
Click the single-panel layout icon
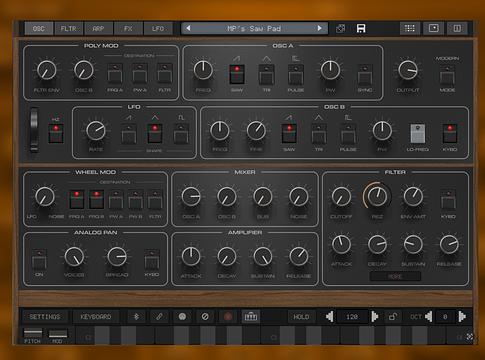[x=433, y=28]
